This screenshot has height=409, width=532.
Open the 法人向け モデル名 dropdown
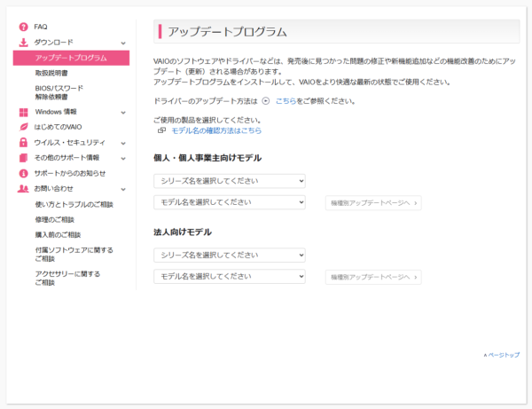(x=230, y=276)
